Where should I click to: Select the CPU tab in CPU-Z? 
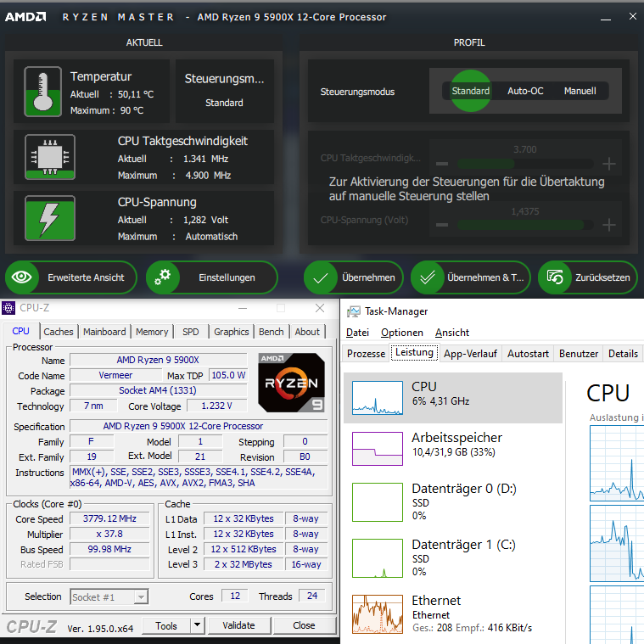pyautogui.click(x=20, y=331)
